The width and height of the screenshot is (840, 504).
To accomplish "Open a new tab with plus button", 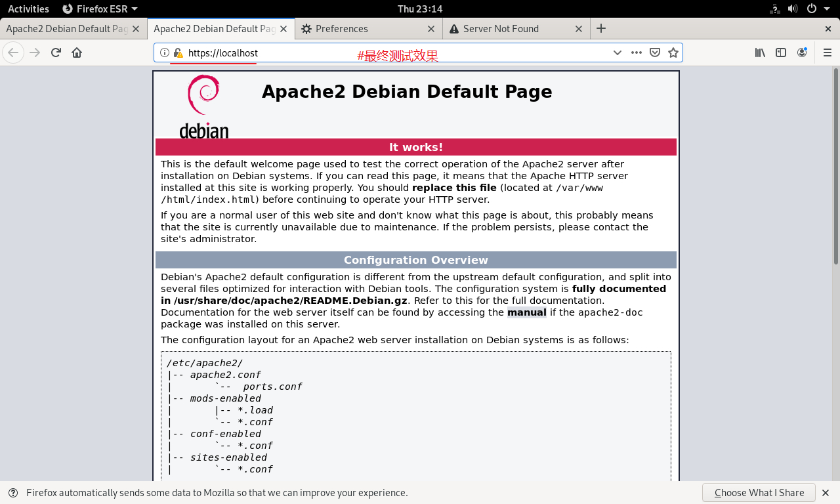I will tap(600, 28).
